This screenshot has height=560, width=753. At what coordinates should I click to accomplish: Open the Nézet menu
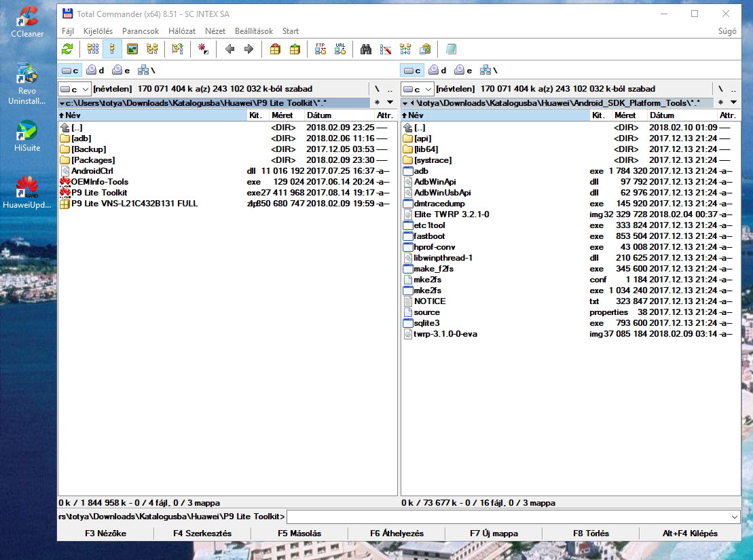point(215,31)
